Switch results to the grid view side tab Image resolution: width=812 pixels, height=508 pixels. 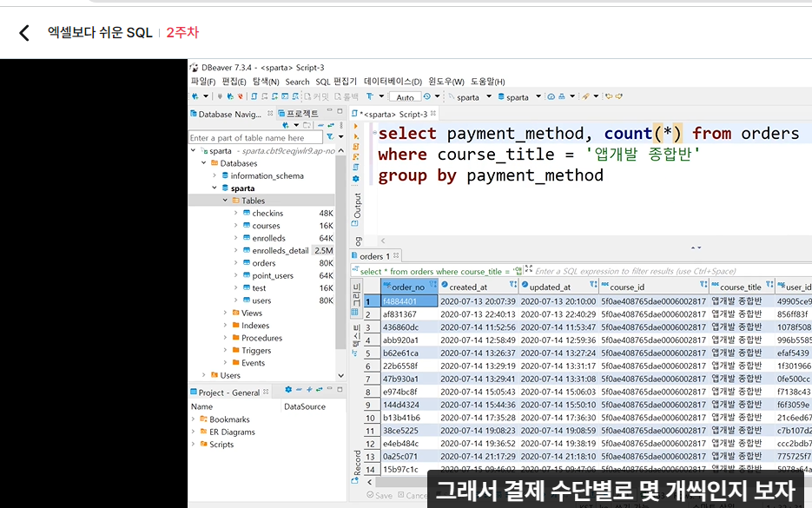[x=356, y=300]
